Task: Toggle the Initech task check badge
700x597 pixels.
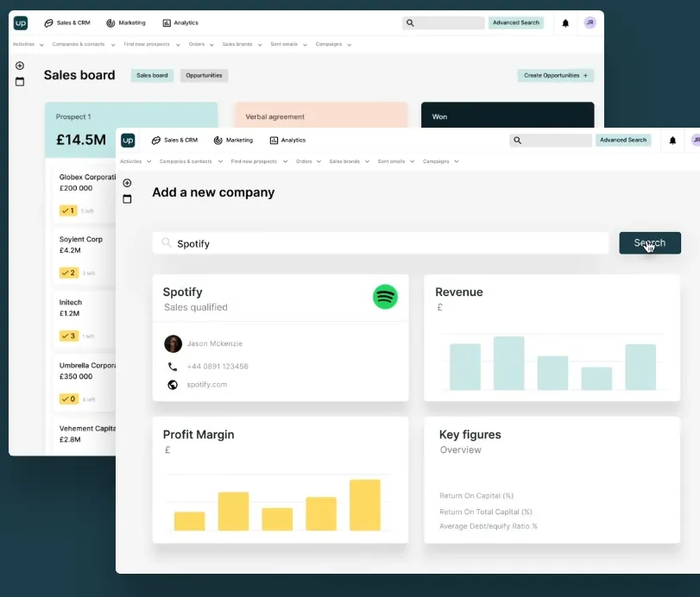Action: click(69, 336)
